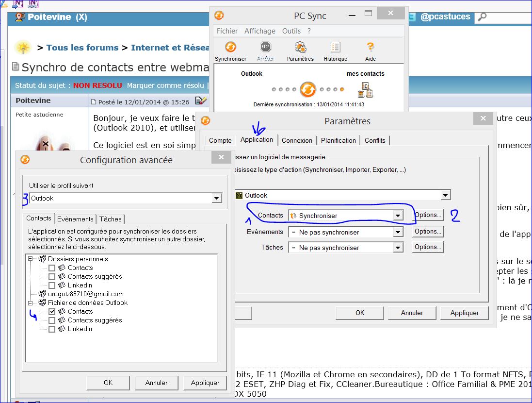
Task: Click the Aide question-mark icon
Action: tap(370, 49)
